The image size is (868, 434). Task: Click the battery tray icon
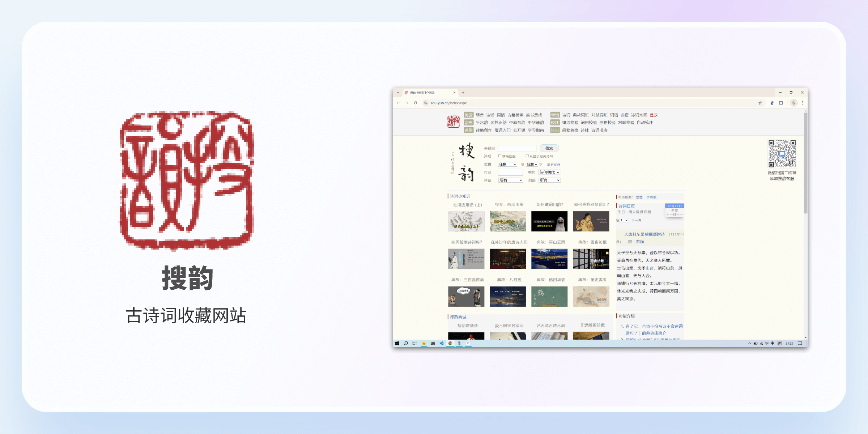(756, 343)
